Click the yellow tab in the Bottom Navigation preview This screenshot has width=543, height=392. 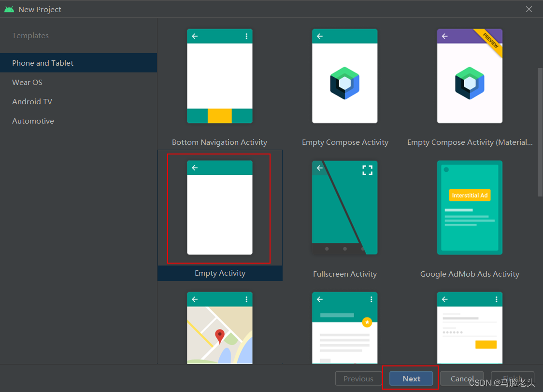pos(219,115)
